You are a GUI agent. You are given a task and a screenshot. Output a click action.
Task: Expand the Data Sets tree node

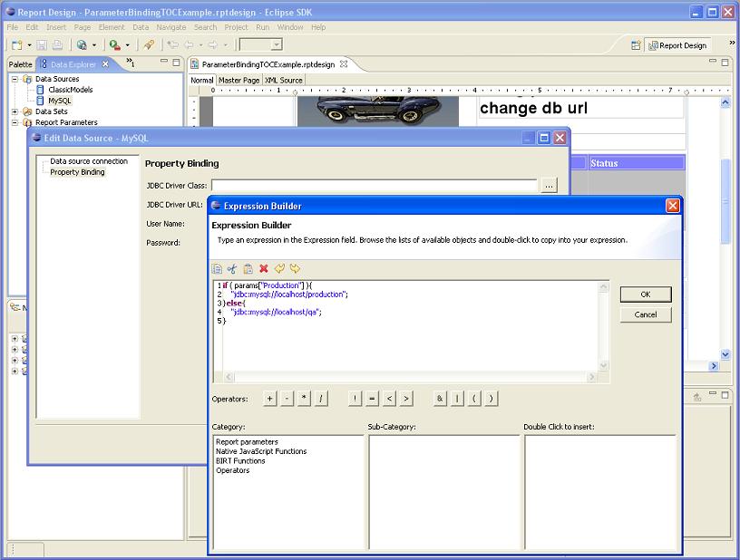[x=15, y=111]
